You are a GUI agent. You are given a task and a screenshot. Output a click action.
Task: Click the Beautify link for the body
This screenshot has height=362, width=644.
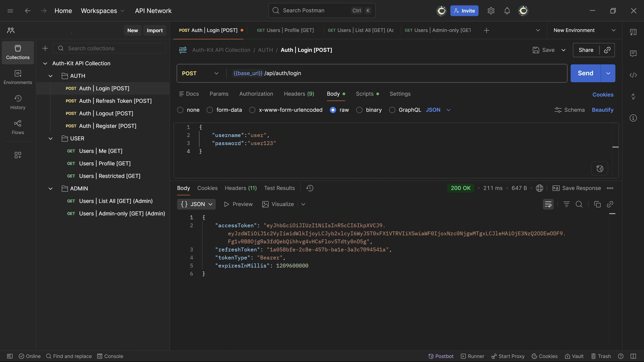[x=602, y=110]
